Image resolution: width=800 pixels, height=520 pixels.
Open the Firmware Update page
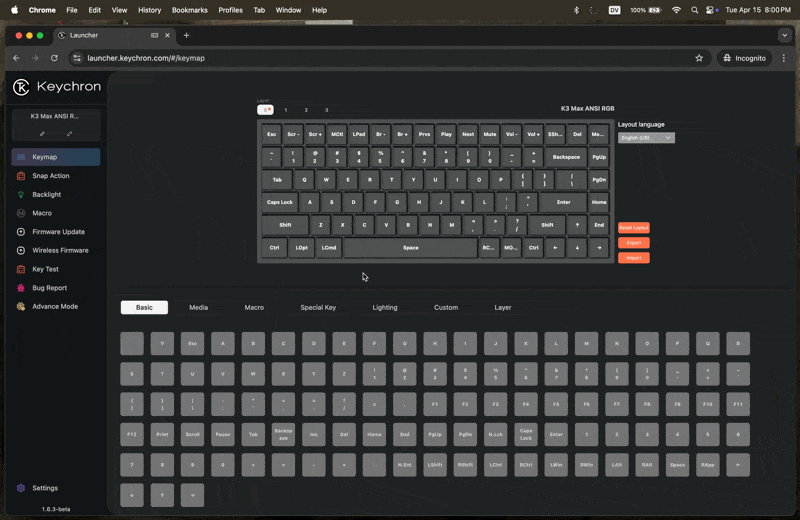click(x=58, y=232)
